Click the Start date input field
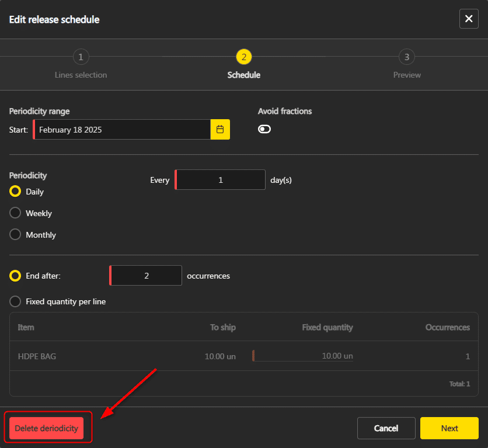Viewport: 488px width, 448px height. [123, 130]
